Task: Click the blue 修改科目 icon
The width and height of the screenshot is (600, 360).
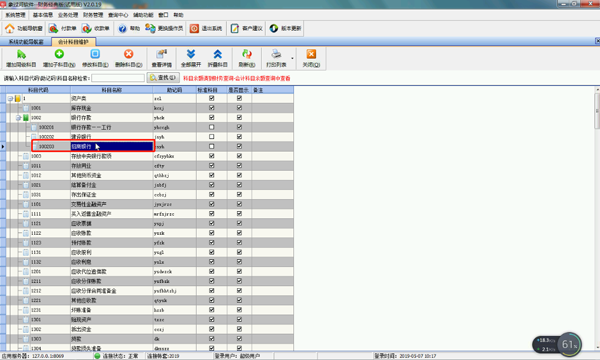Action: 95,54
